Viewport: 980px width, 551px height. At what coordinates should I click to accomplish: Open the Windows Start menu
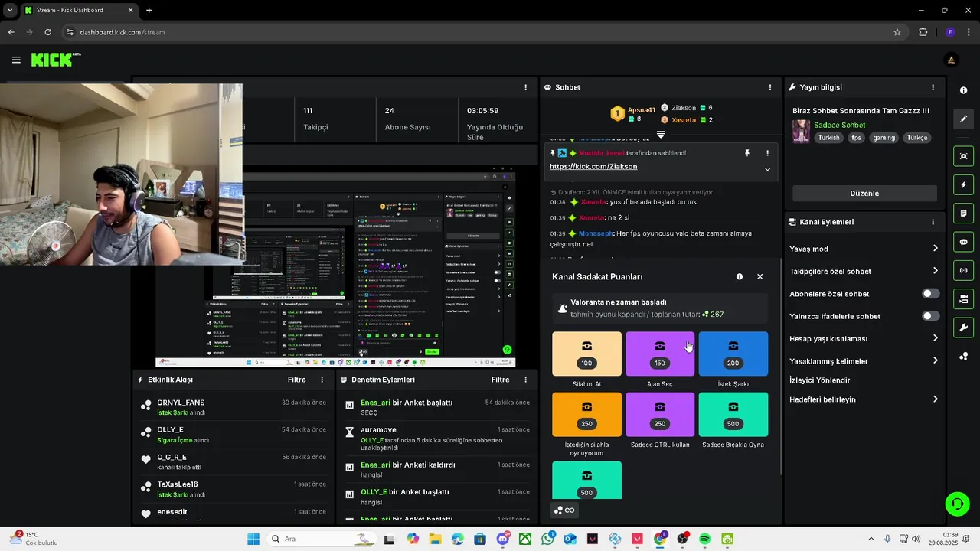tap(253, 539)
